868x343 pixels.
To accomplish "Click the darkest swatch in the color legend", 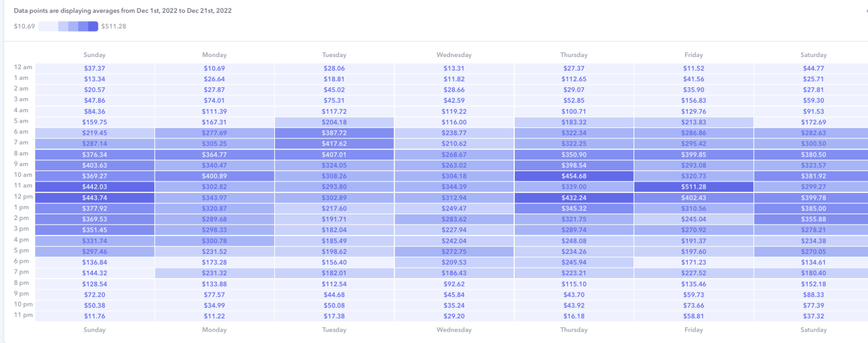I will click(93, 26).
